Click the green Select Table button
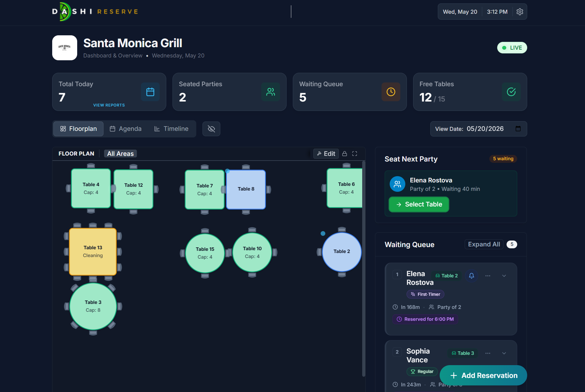This screenshot has height=392, width=585. click(419, 204)
